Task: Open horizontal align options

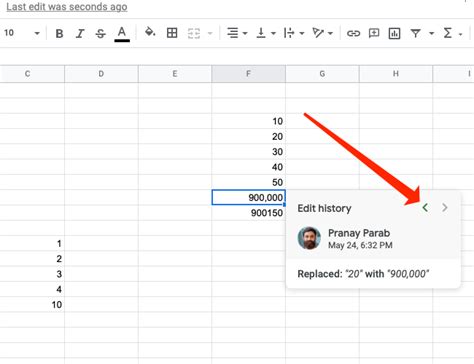Action: (237, 33)
